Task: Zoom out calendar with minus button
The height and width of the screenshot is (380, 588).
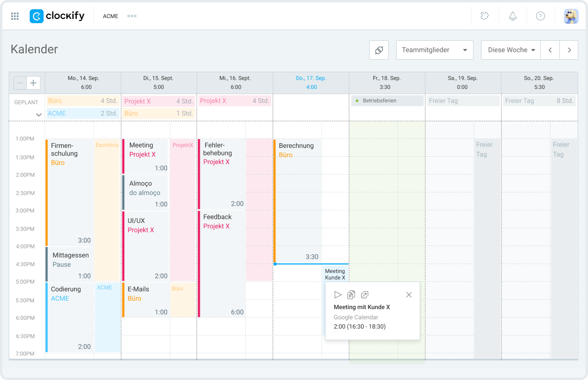Action: 20,83
